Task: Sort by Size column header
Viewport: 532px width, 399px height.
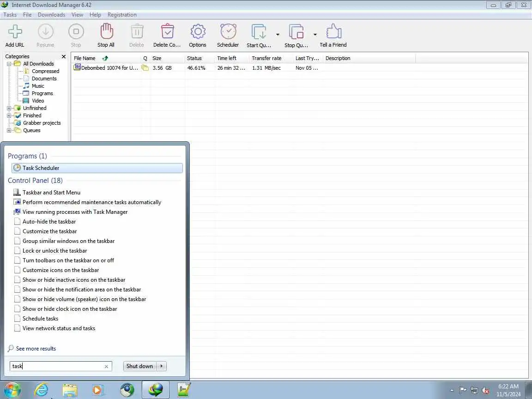Action: 167,58
